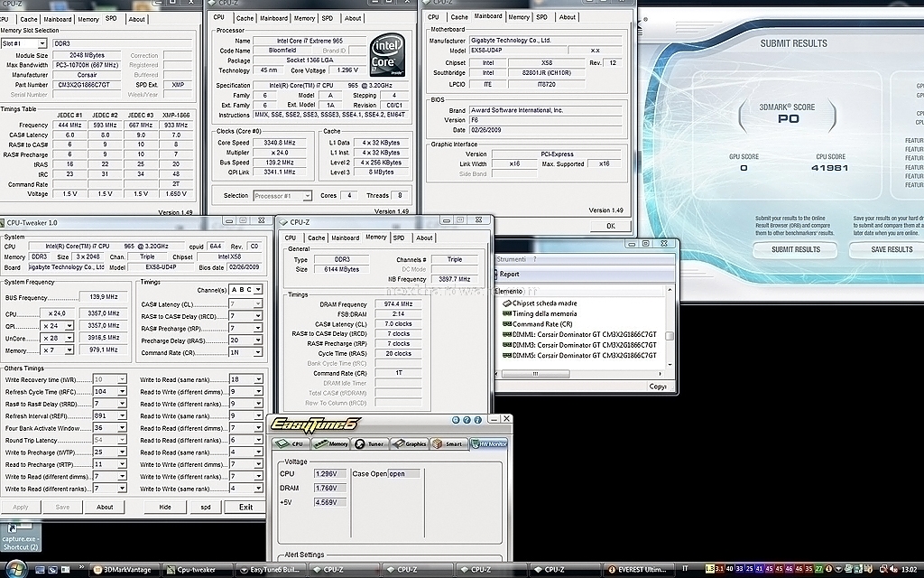Viewport: 924px width, 578px height.
Task: Open the Slot #1 memory slot dropdown
Action: point(42,43)
